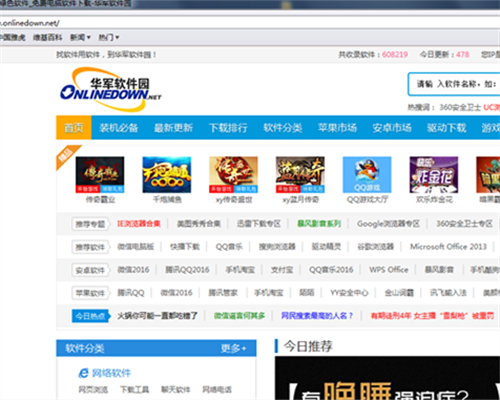Click 更多+ in the 软件分类 panel
Viewport: 500px width, 400px height.
click(233, 349)
